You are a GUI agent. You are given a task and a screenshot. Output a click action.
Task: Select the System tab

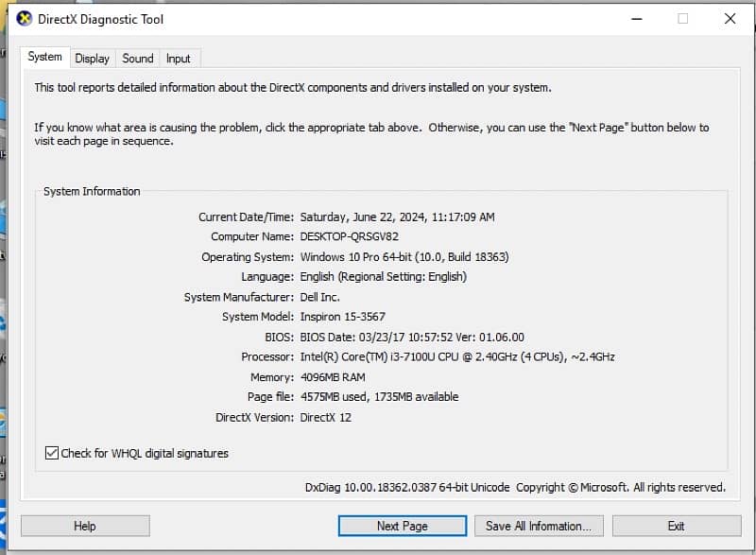pyautogui.click(x=44, y=57)
